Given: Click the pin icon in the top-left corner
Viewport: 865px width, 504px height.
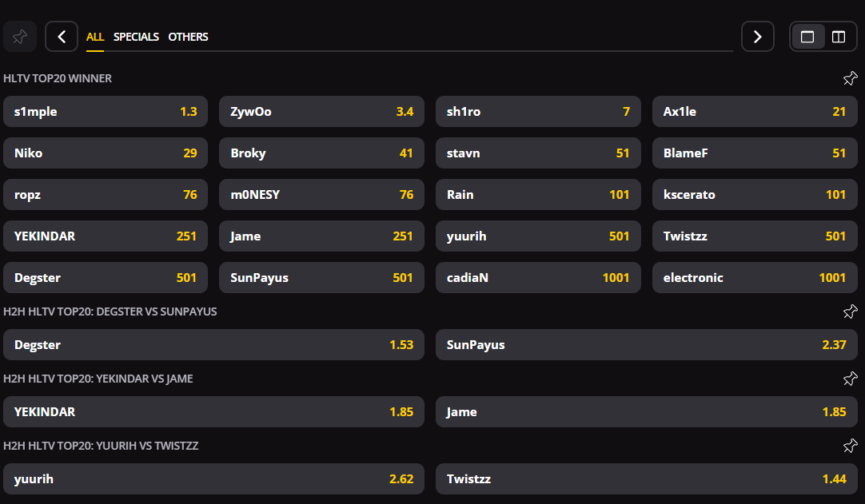Looking at the screenshot, I should pos(19,37).
